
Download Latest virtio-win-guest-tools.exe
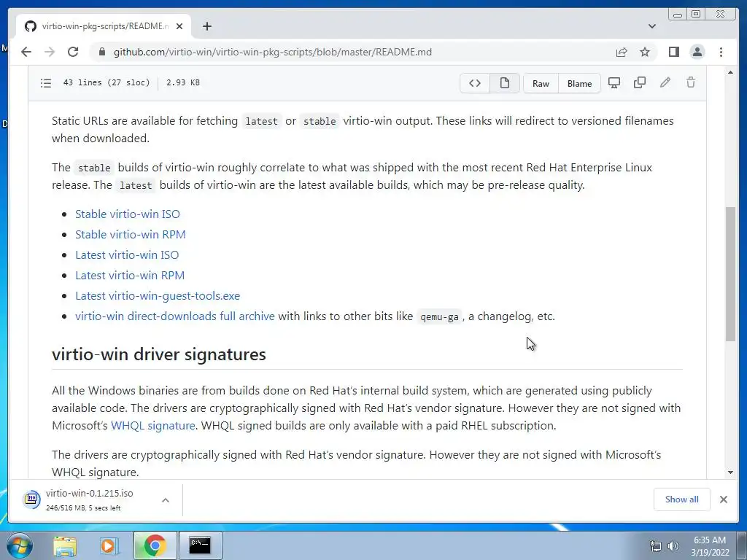(x=158, y=296)
